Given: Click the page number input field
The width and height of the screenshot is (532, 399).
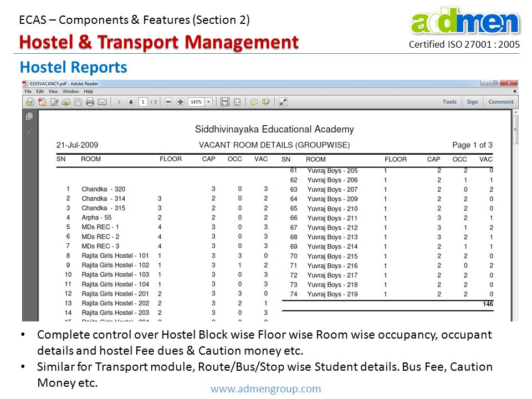Looking at the screenshot, I should [143, 102].
